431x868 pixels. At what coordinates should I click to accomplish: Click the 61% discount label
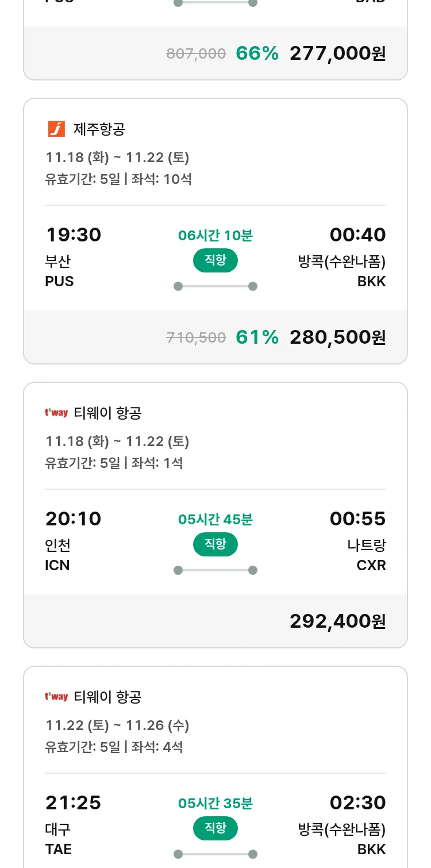tap(257, 337)
